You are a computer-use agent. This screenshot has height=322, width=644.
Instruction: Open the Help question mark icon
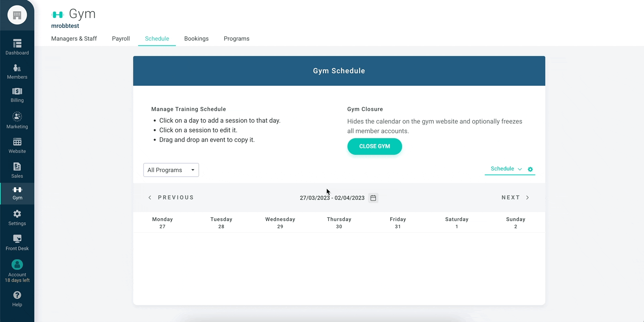[x=17, y=295]
